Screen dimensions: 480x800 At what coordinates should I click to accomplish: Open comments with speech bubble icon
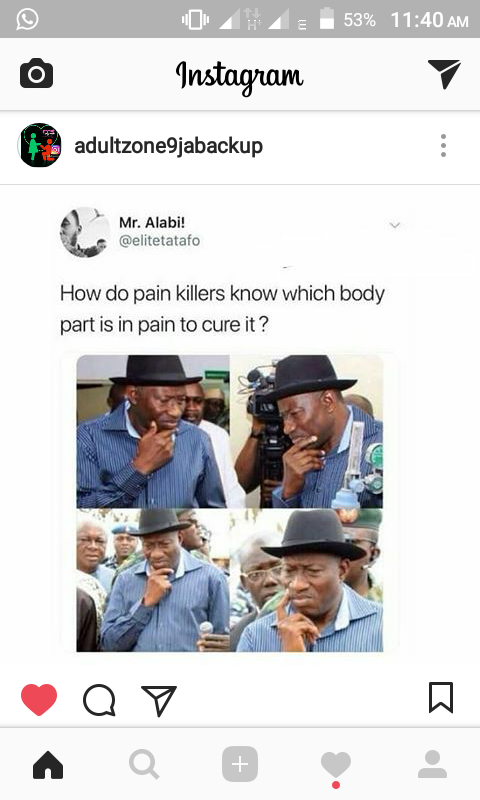click(x=99, y=700)
